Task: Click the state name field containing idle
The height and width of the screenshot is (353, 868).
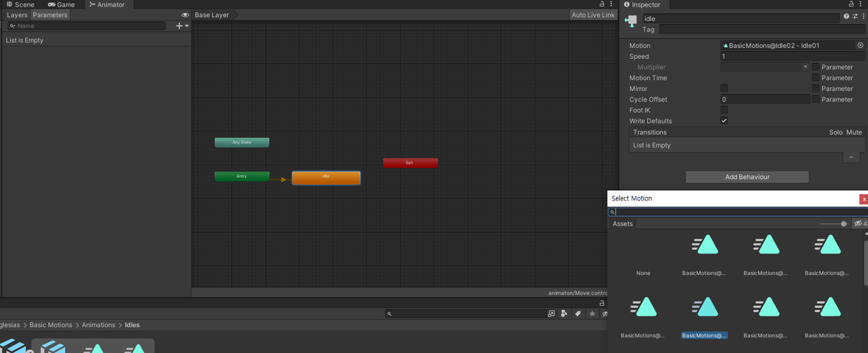Action: coord(741,19)
